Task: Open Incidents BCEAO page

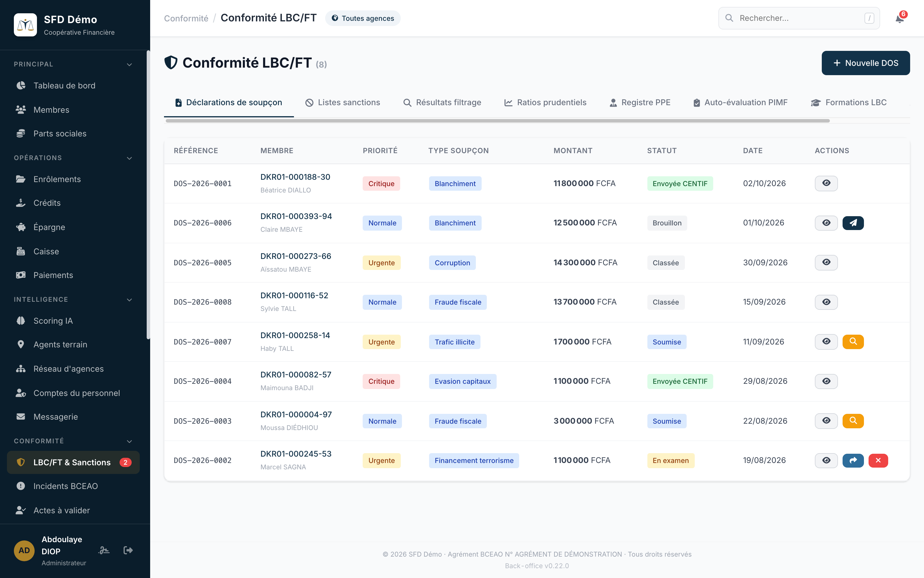Action: 73,486
